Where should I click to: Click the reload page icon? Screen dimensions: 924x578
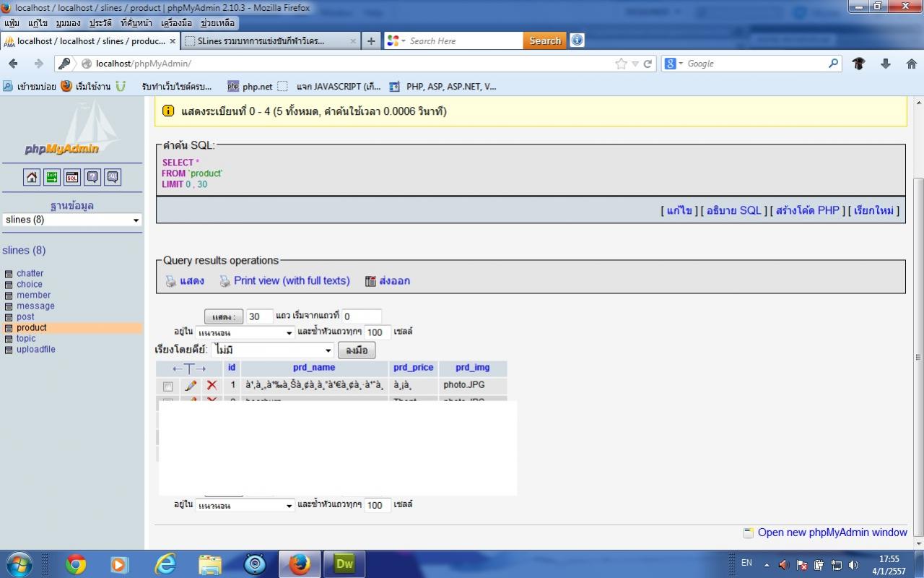pyautogui.click(x=648, y=64)
